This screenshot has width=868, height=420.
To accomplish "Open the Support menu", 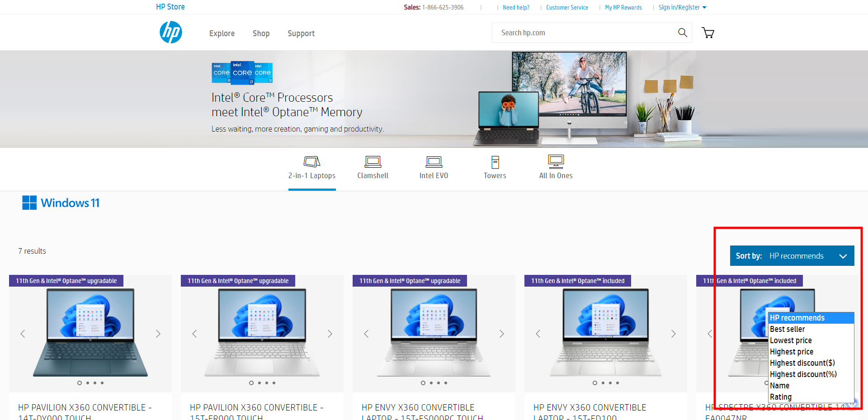I will [301, 33].
